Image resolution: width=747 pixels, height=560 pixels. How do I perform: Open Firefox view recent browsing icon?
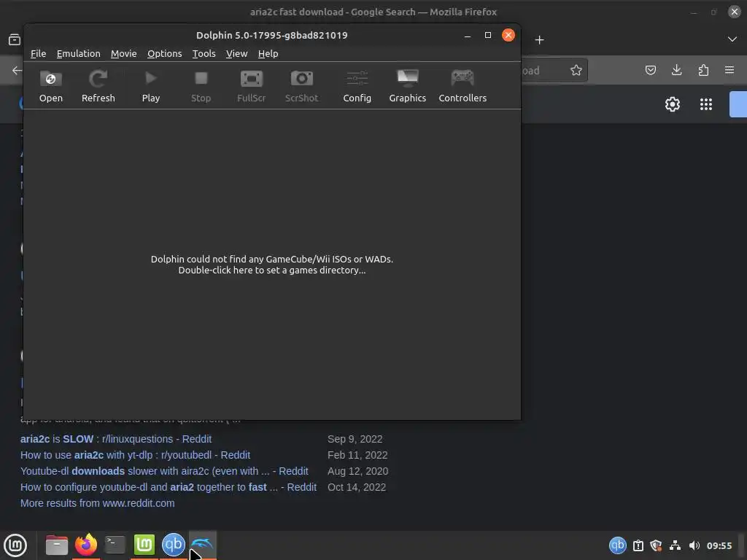coord(15,40)
